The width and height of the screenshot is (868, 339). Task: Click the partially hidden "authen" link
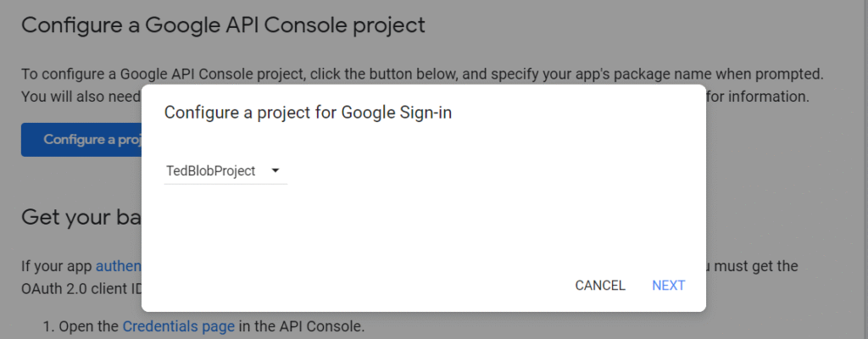tap(118, 266)
